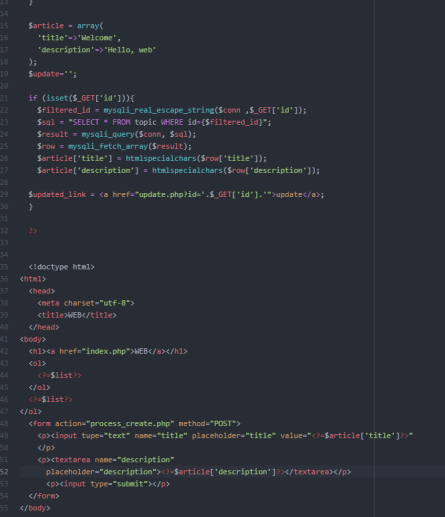Screen dimensions: 445x517
Task: Click the closing PHP tag ?>
Action: point(33,231)
